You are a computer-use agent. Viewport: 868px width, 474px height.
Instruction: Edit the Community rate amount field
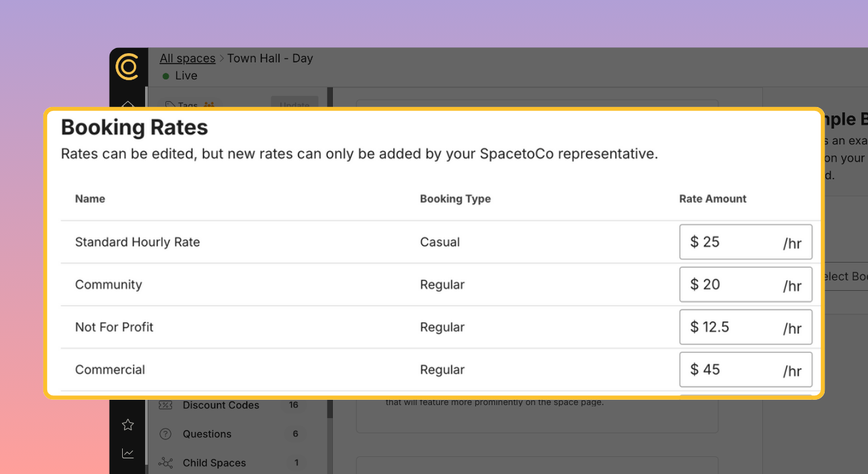click(x=746, y=284)
